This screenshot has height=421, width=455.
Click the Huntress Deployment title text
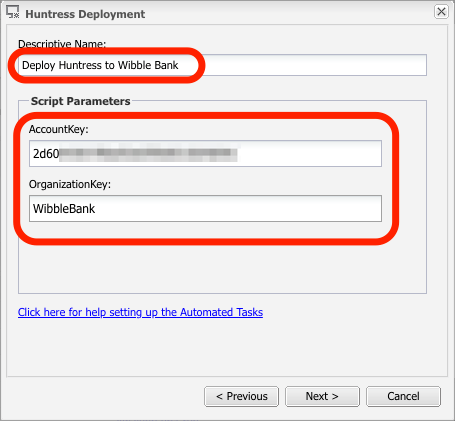(85, 14)
